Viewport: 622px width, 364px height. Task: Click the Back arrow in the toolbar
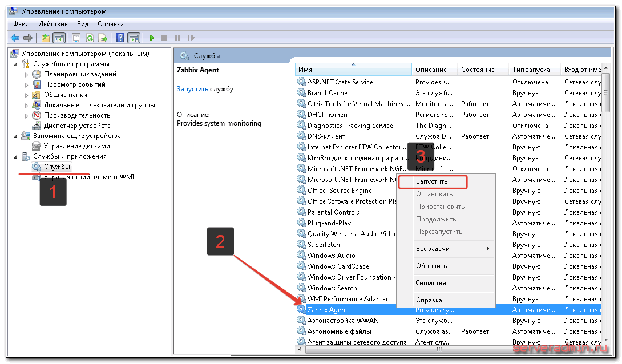(x=15, y=38)
